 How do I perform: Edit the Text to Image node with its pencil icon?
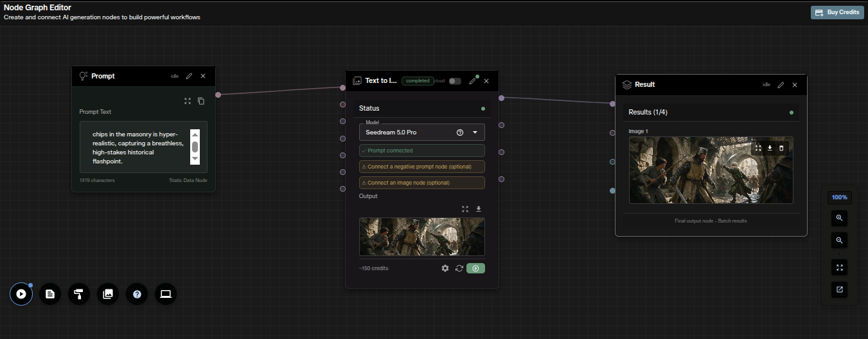473,81
